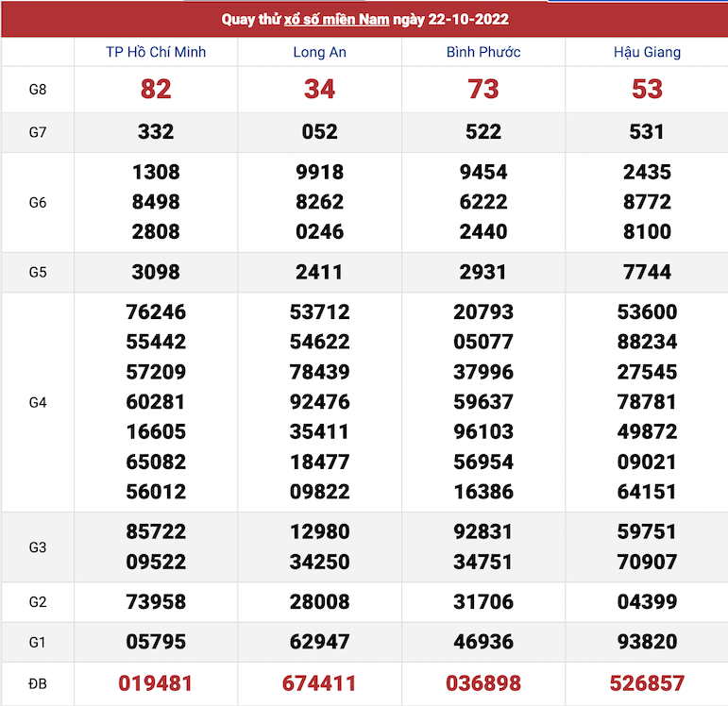Click the ĐB special prize row label

(38, 683)
